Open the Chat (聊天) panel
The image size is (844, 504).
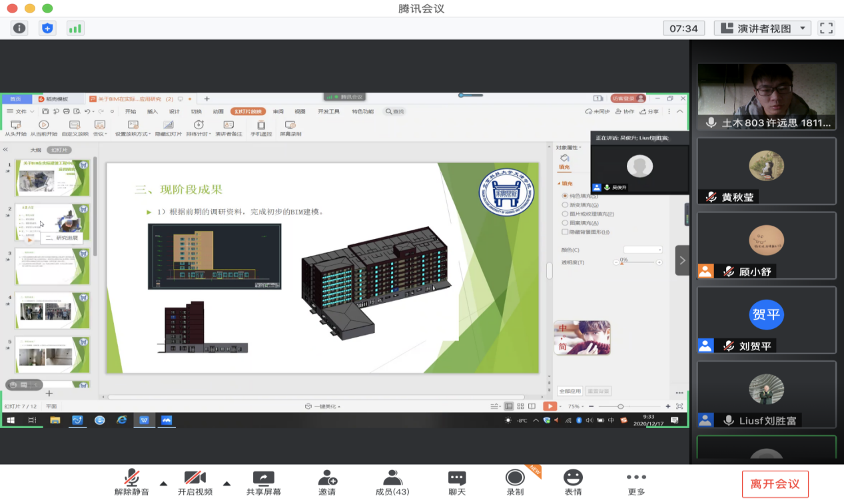coord(457,483)
